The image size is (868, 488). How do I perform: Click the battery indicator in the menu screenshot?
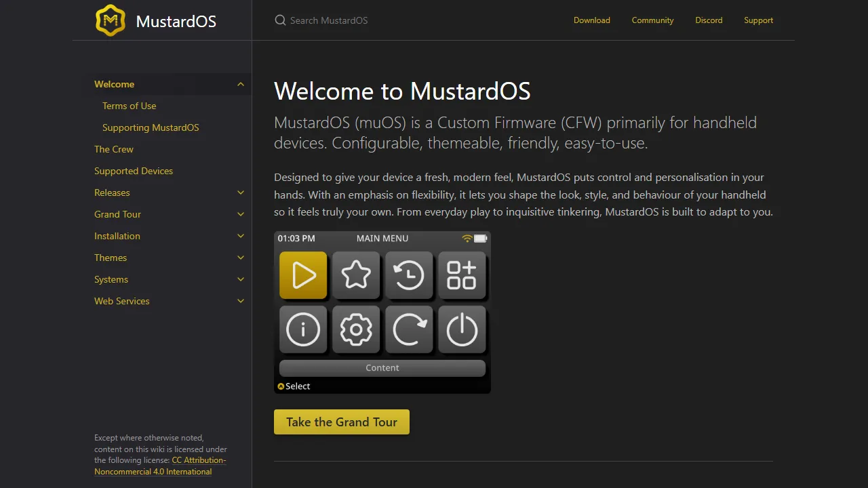(x=481, y=238)
